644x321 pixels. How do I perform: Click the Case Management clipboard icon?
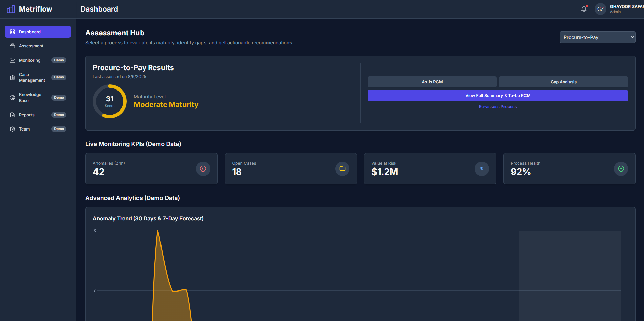coord(12,77)
